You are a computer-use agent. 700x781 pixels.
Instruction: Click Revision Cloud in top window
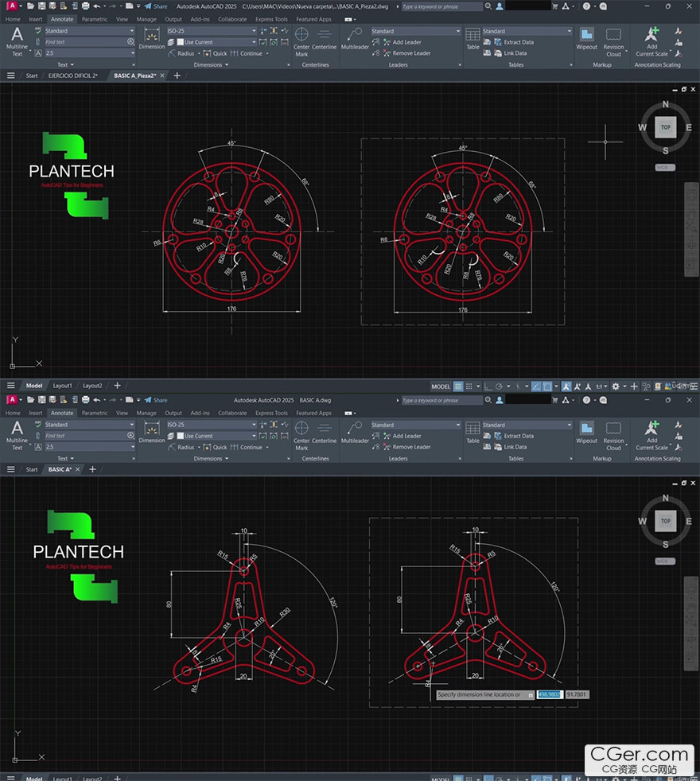tap(613, 42)
